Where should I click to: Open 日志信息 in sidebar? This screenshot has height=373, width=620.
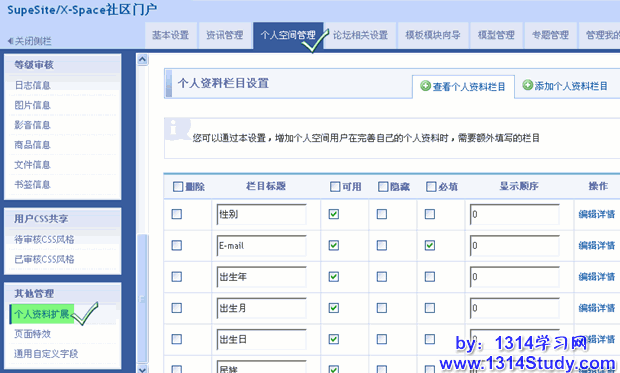(x=32, y=85)
